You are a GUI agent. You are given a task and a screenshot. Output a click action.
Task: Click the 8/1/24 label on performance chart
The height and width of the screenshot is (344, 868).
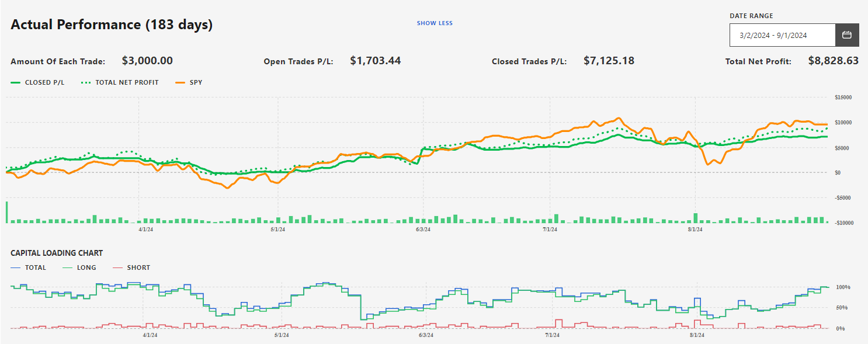coord(695,230)
